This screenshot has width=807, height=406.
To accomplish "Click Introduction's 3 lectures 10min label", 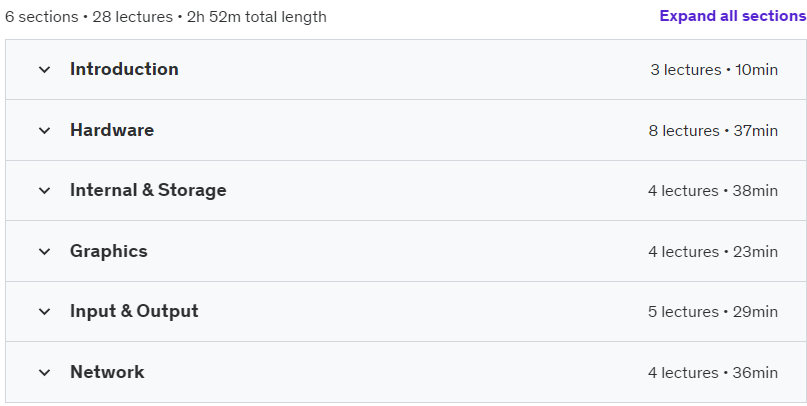I will (714, 69).
